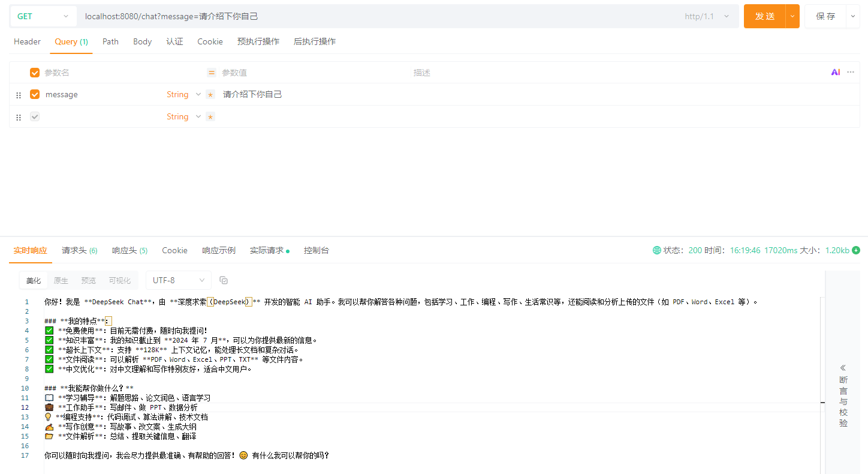Click the 断言与校验 vertical label
Image resolution: width=868 pixels, height=474 pixels.
click(x=843, y=401)
